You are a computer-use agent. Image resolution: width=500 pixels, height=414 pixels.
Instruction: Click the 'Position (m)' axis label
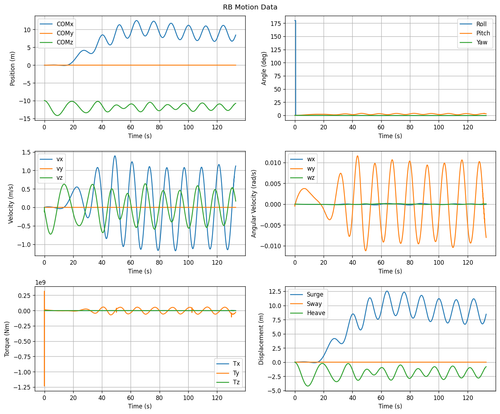coord(13,68)
